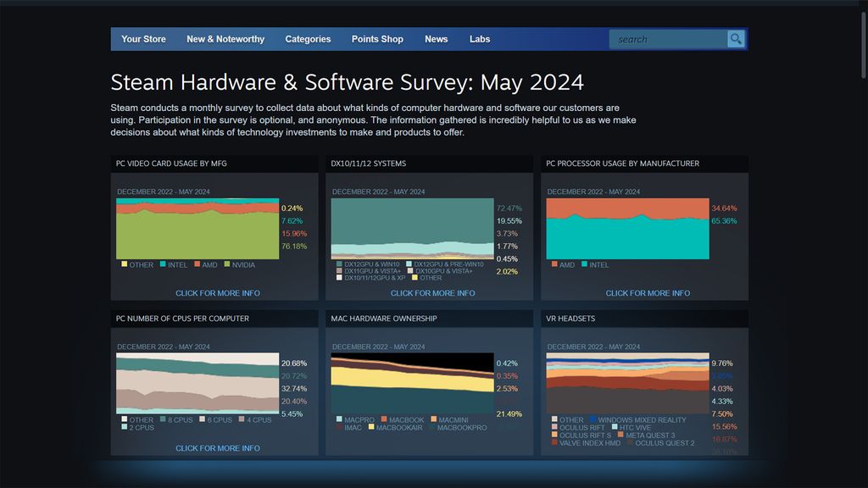Select the META QUEST 3 legend marker

tap(620, 435)
